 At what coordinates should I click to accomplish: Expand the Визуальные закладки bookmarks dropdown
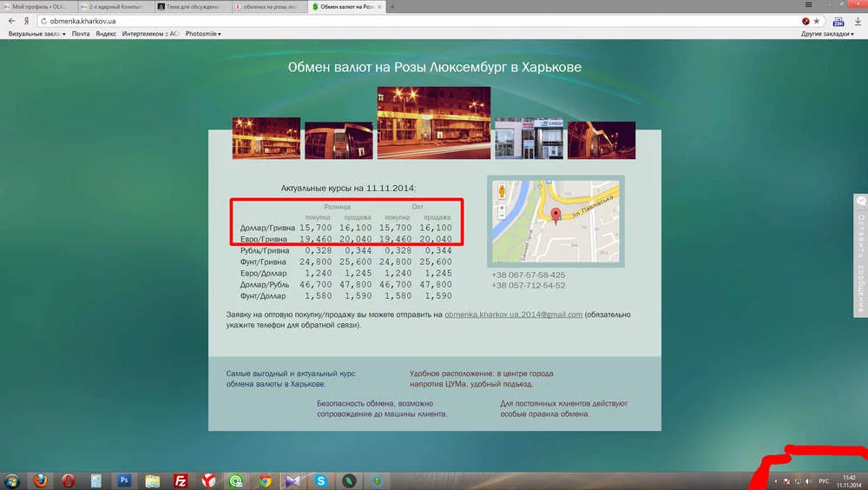coord(36,34)
